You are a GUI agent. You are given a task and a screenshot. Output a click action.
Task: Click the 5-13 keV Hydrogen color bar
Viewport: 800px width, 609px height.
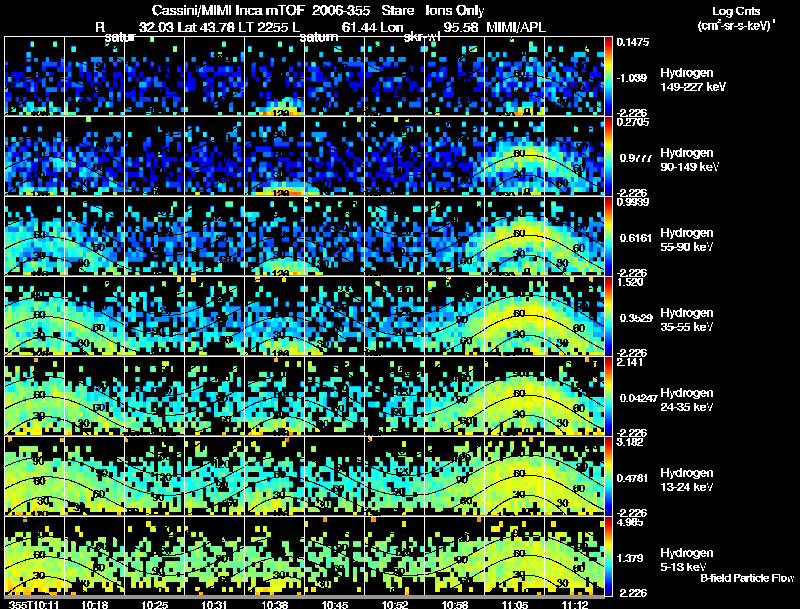click(608, 556)
